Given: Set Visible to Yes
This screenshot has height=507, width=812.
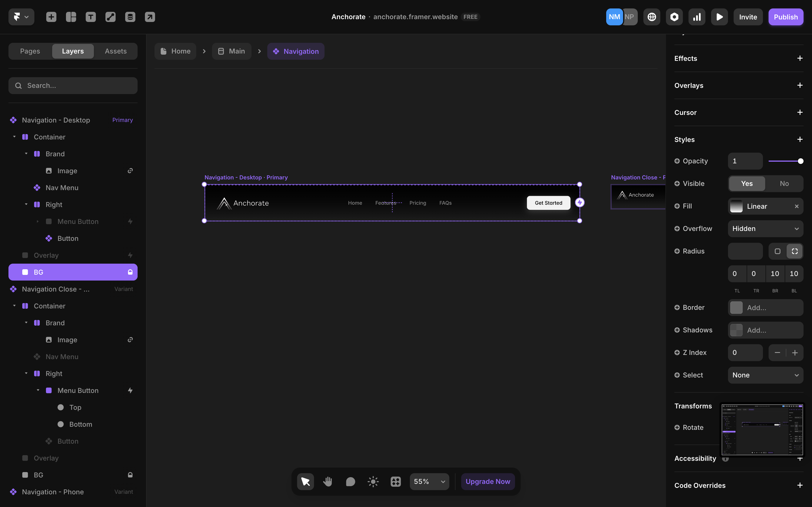Looking at the screenshot, I should pos(747,183).
